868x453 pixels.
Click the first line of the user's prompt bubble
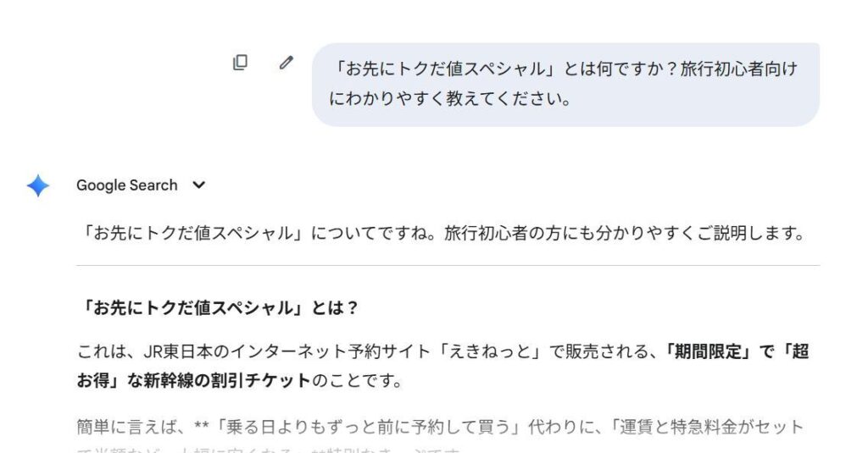565,69
